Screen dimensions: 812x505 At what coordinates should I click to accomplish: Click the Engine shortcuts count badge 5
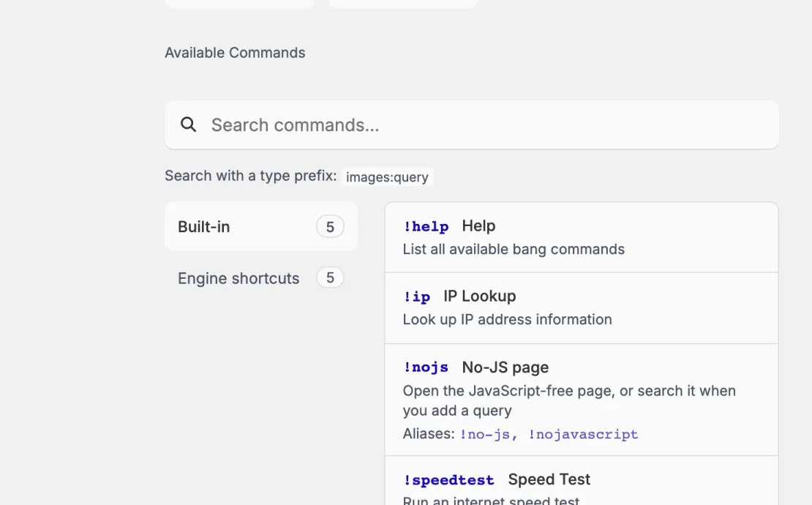[330, 278]
